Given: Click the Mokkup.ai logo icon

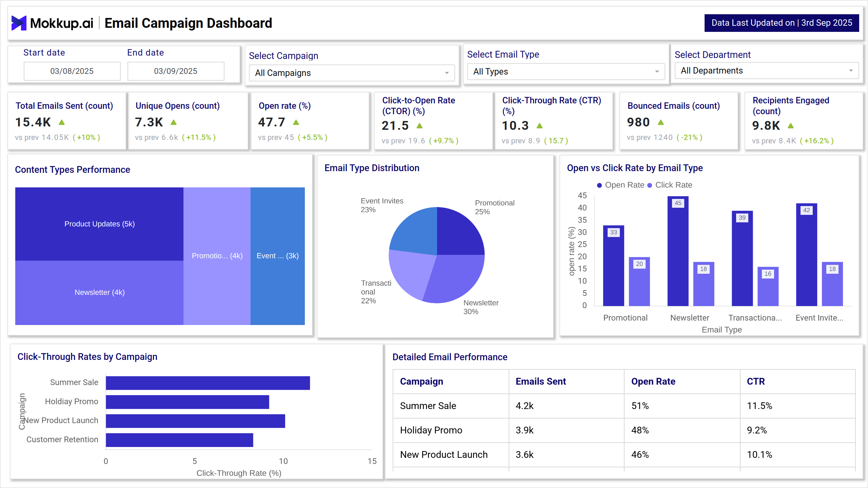Looking at the screenshot, I should click(x=19, y=23).
